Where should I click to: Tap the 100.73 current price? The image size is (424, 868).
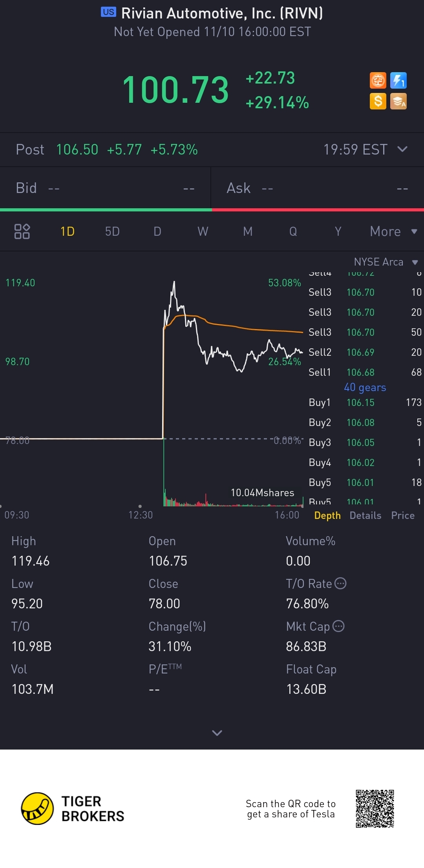pyautogui.click(x=175, y=90)
